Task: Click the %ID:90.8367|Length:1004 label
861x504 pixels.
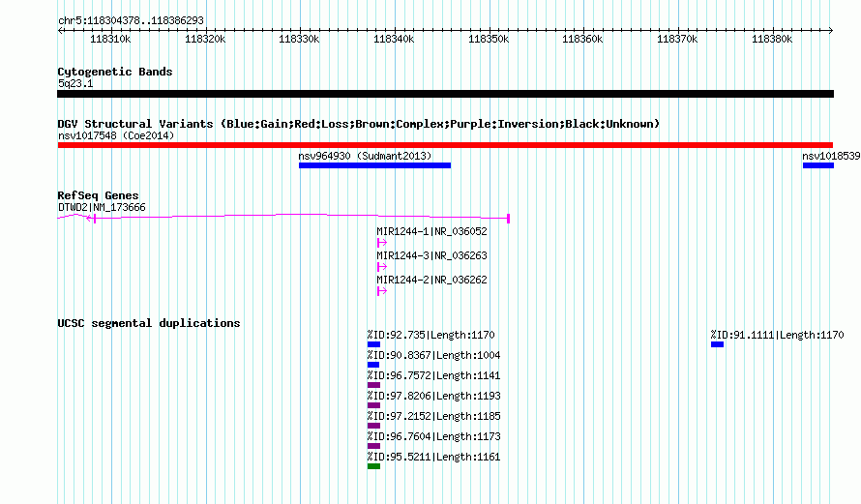Action: (x=433, y=355)
